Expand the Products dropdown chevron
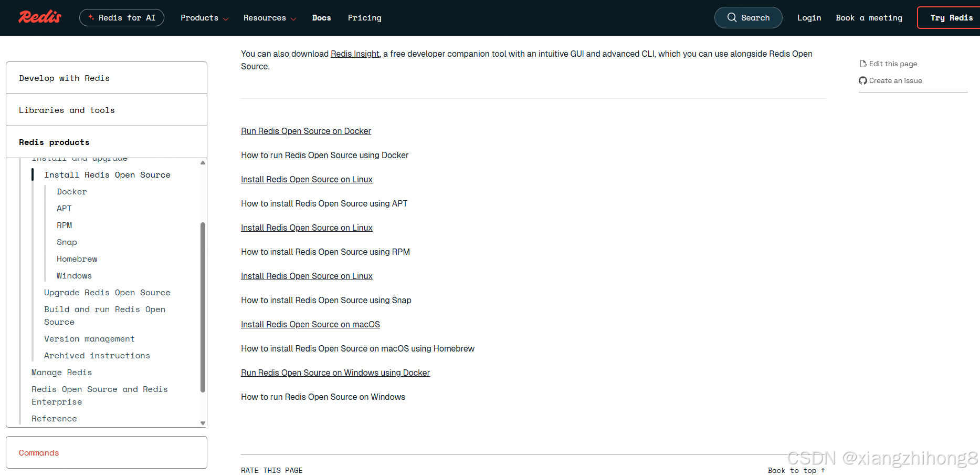The height and width of the screenshot is (475, 980). tap(226, 19)
